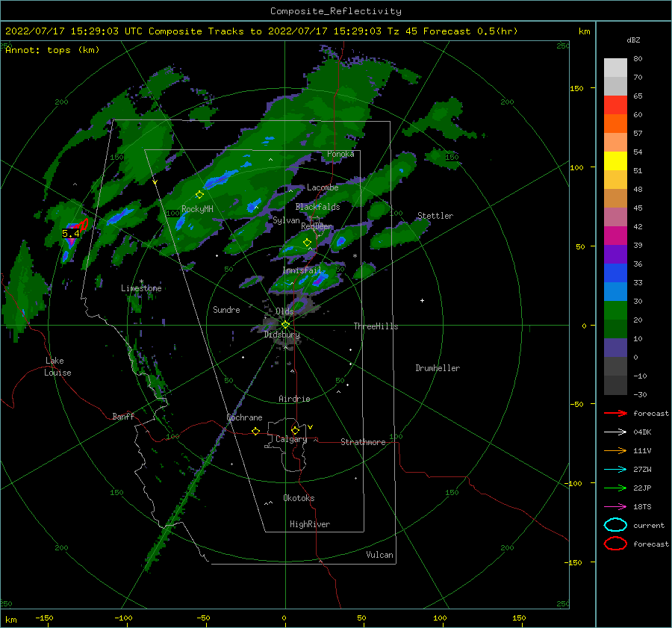
Task: Click the Okotoks town label
Action: tap(299, 498)
